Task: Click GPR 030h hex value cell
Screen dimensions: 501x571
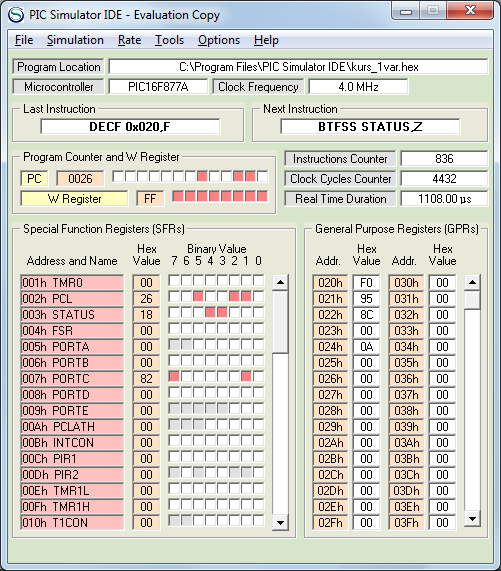Action: tap(442, 283)
